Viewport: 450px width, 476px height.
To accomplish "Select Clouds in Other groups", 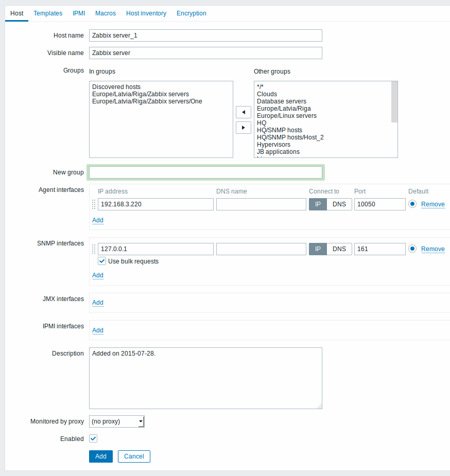I will 267,94.
